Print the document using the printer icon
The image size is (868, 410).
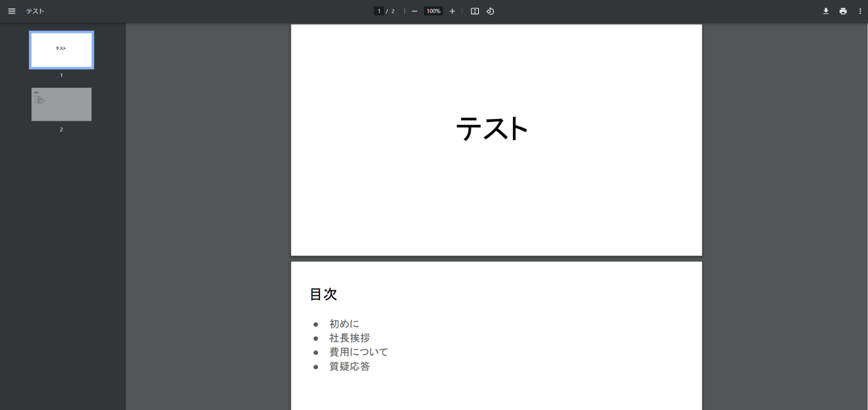(x=843, y=11)
